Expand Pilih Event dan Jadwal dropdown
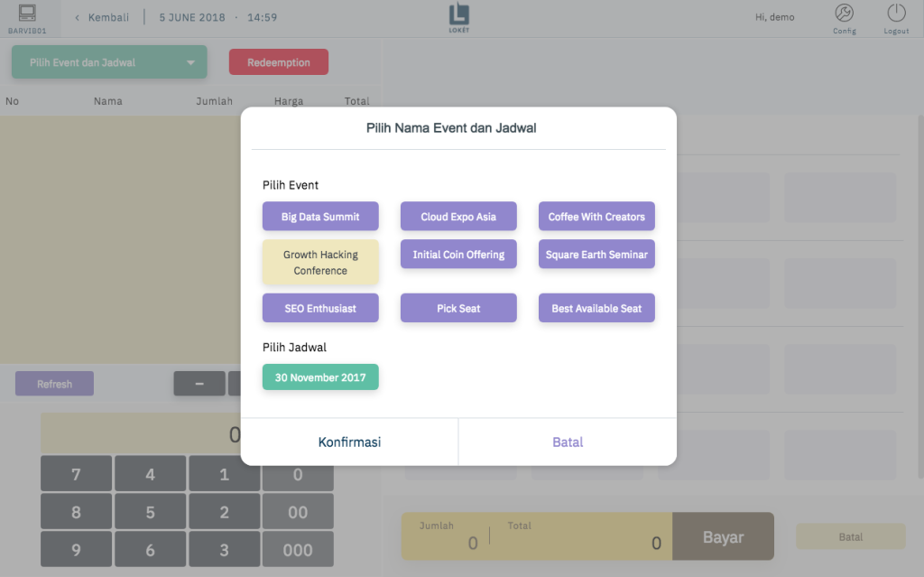The image size is (924, 577). [x=109, y=62]
